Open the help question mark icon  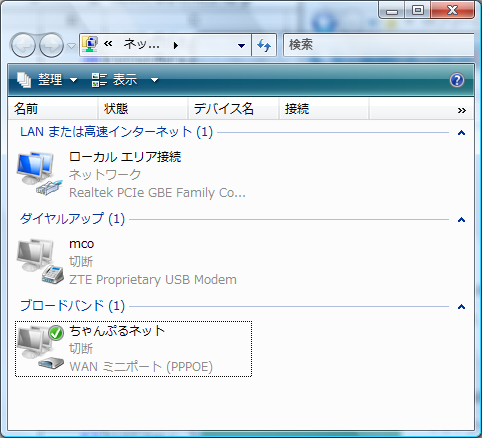(x=457, y=80)
